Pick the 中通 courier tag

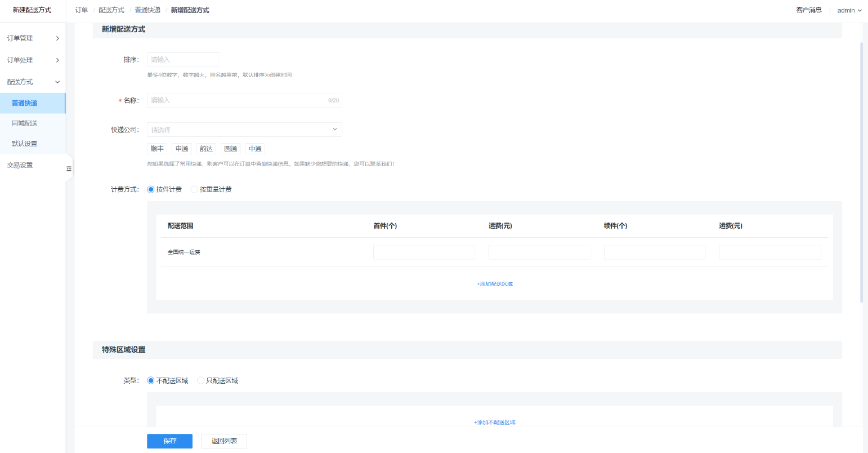tap(255, 149)
